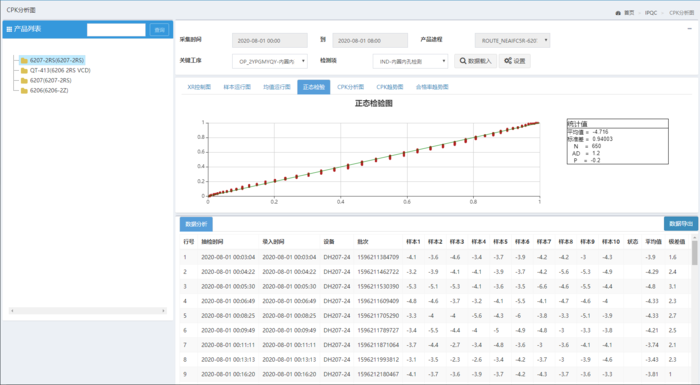
Task: Click the grid icon beside 产品列表
Action: point(9,29)
